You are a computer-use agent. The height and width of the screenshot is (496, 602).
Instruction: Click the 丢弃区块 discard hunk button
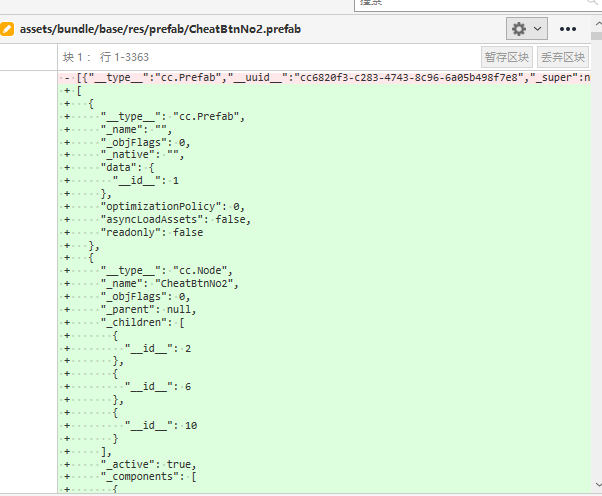(563, 57)
